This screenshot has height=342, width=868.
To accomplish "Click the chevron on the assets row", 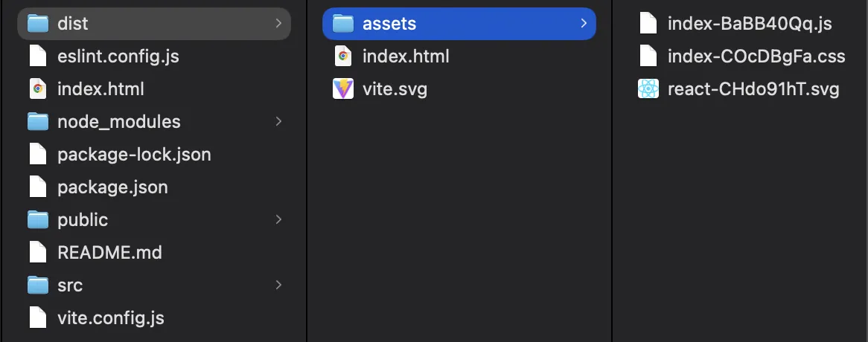I will [584, 24].
